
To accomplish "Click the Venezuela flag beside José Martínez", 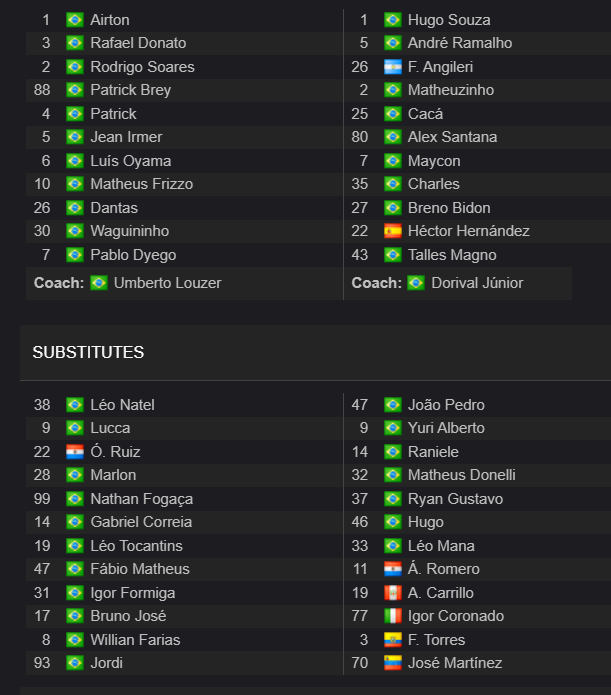I will 392,663.
